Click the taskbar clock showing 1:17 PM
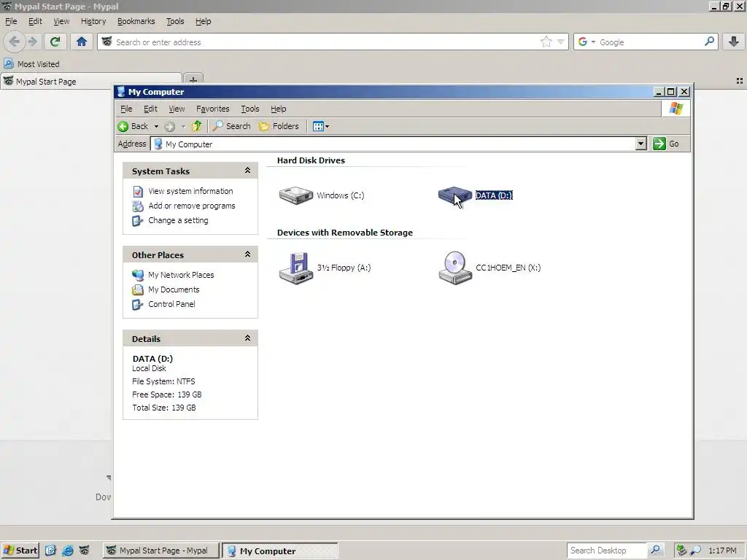747x560 pixels. point(722,551)
